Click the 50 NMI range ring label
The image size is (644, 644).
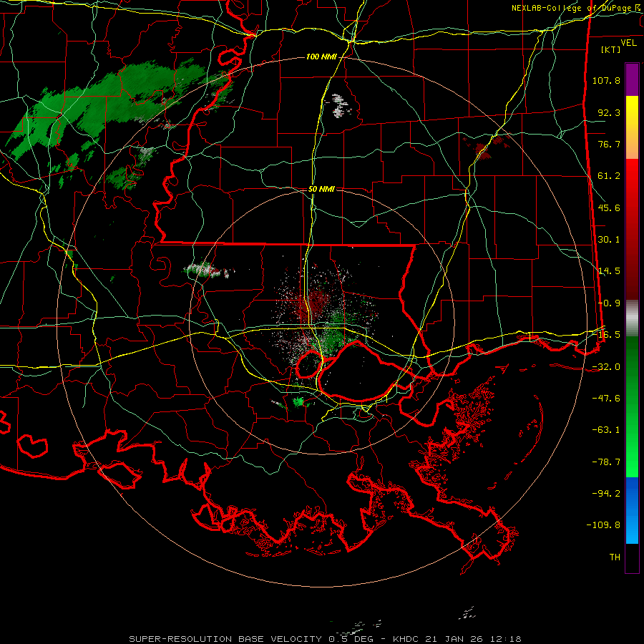coord(321,190)
